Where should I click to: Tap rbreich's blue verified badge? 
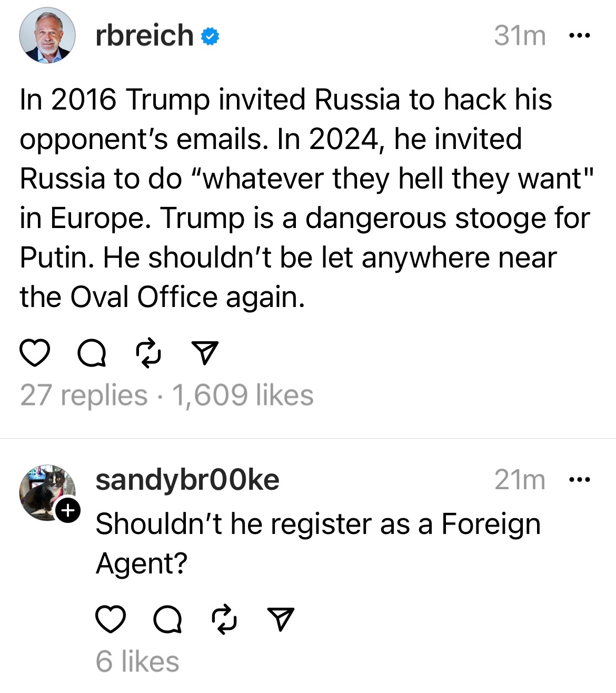click(x=210, y=36)
